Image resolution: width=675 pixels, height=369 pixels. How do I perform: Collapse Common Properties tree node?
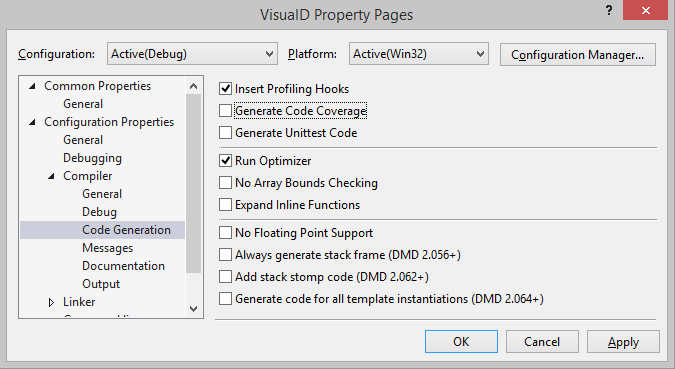coord(32,86)
